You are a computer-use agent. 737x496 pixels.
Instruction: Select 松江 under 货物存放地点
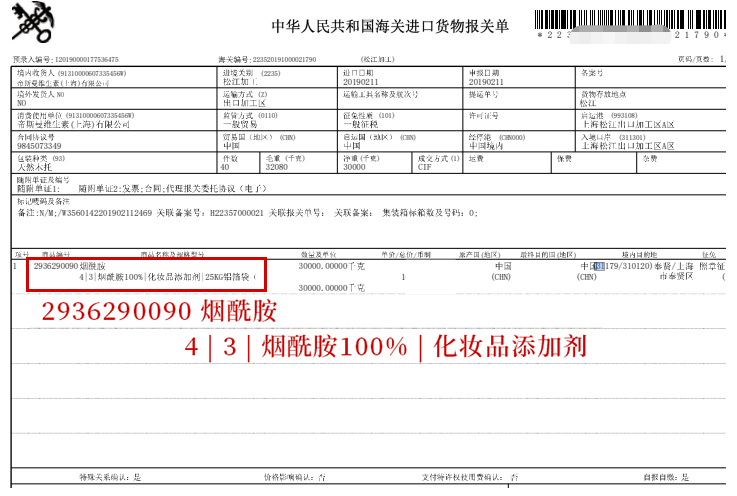[588, 103]
